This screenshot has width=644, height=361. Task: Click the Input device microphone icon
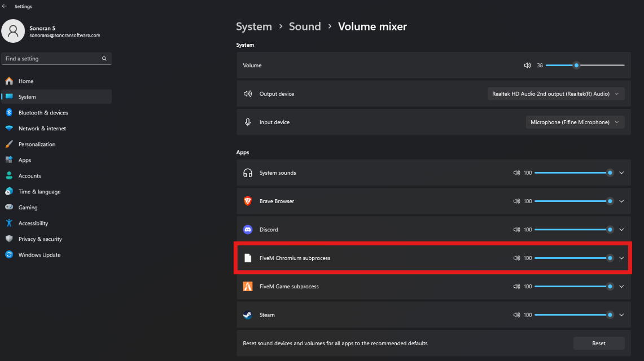point(248,122)
